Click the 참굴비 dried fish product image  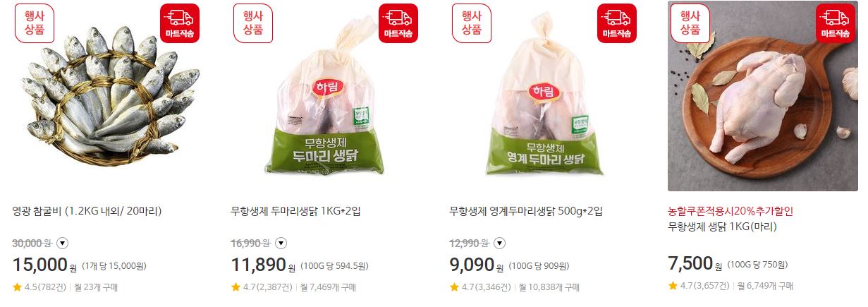tap(107, 95)
